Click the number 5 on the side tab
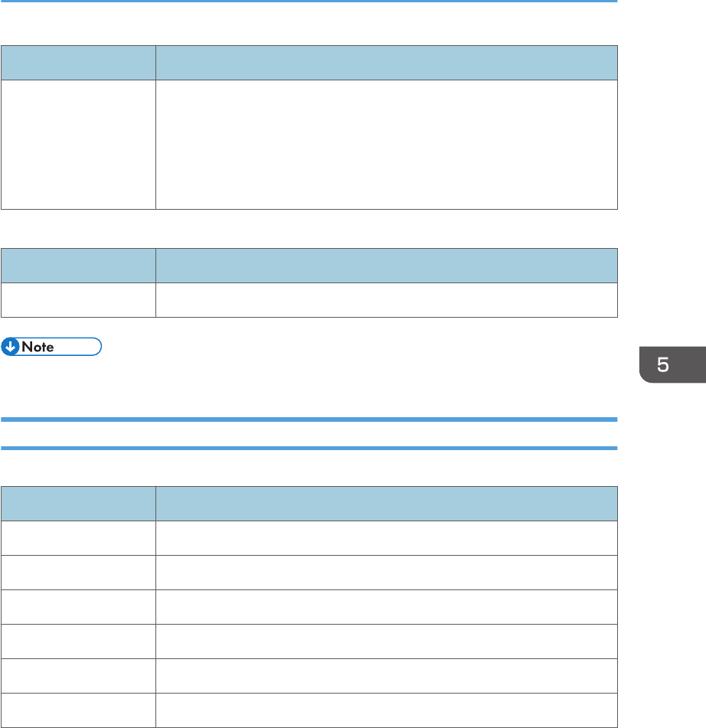Screen dimensions: 706x728 tap(663, 365)
